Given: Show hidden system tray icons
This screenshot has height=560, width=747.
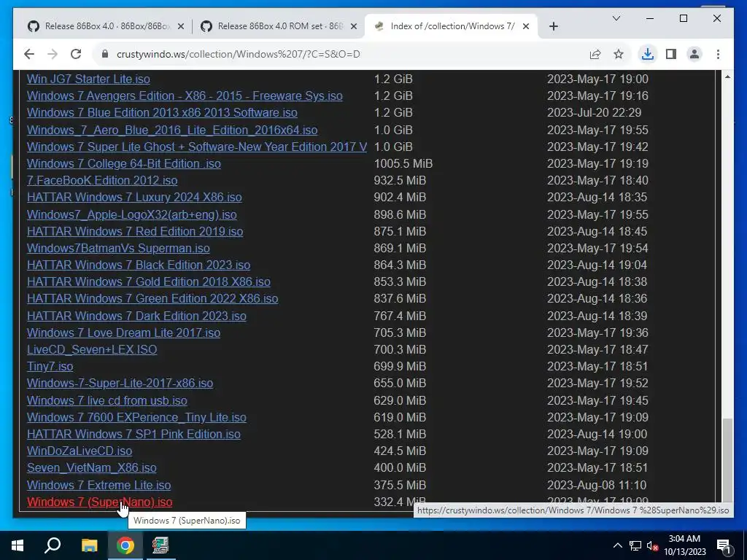Looking at the screenshot, I should 617,545.
